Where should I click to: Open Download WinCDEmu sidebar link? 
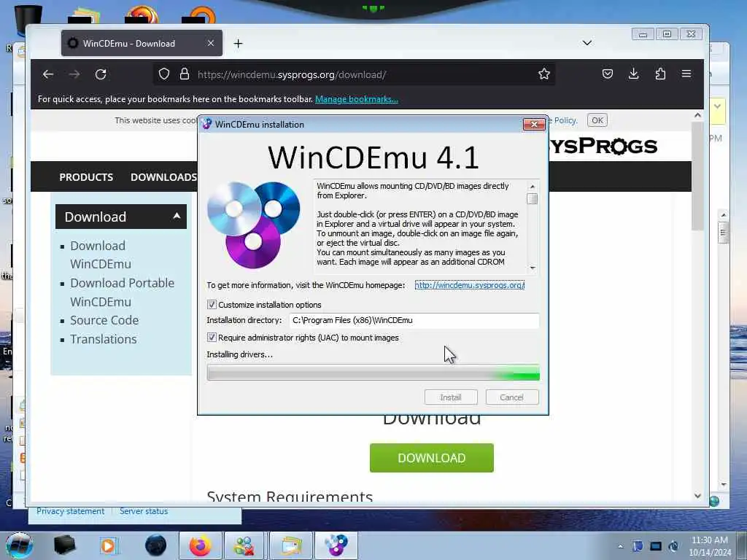[101, 254]
